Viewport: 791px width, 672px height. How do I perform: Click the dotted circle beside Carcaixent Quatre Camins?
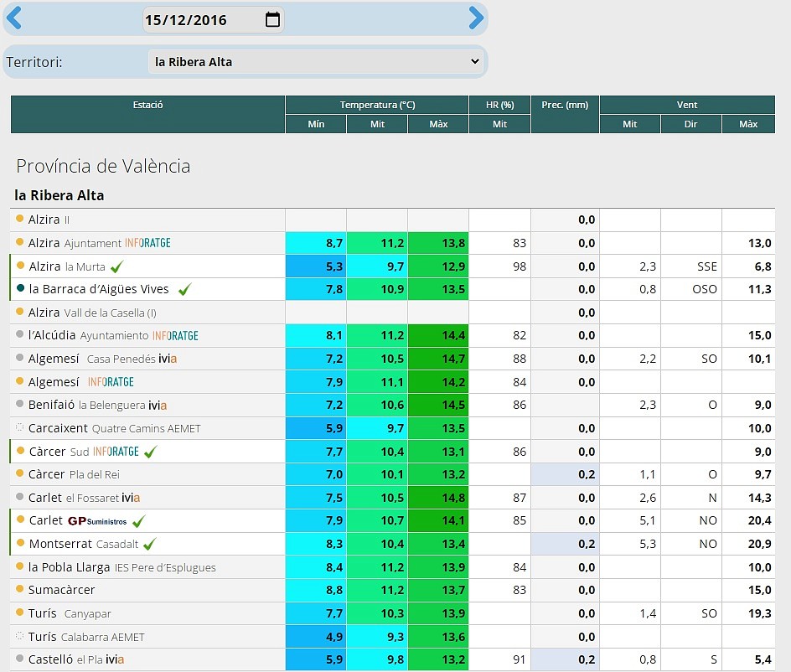[19, 427]
